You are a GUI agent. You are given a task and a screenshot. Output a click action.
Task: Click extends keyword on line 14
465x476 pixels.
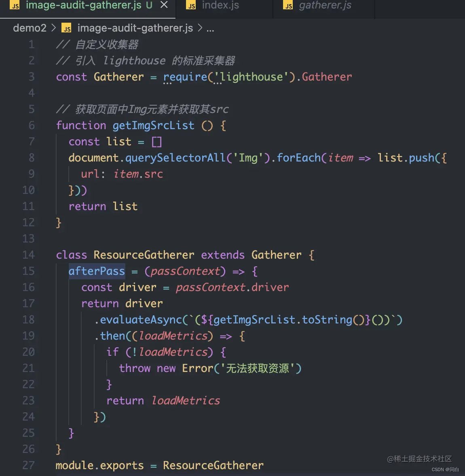click(223, 255)
